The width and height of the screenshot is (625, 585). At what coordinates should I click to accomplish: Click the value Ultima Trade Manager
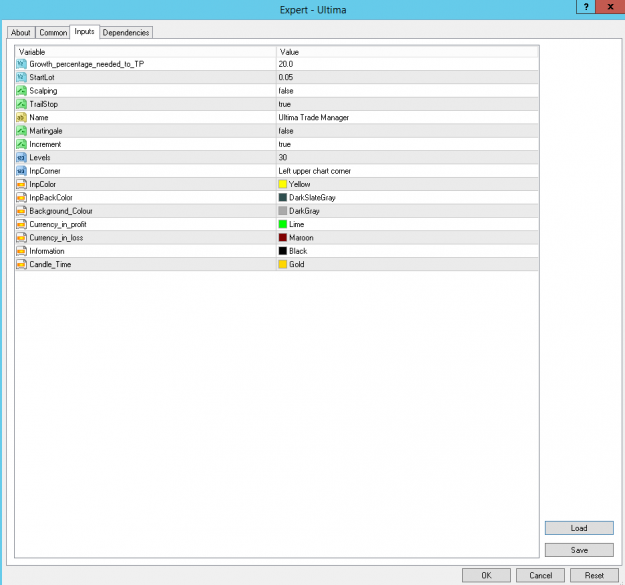(314, 118)
